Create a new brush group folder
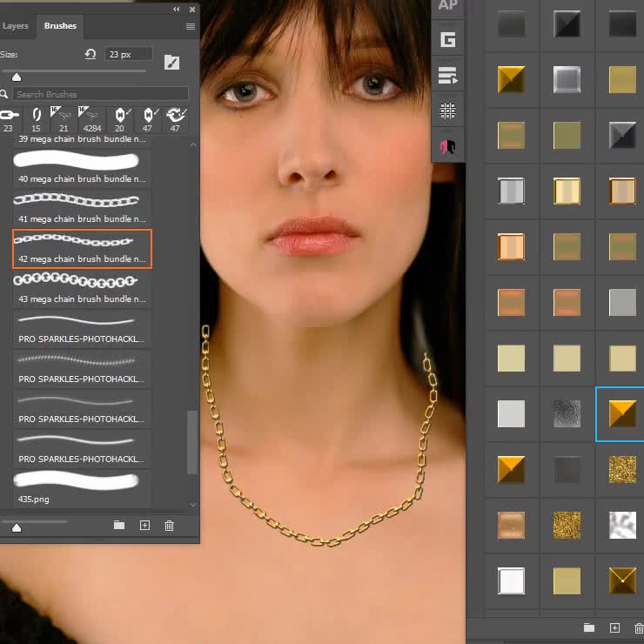The width and height of the screenshot is (644, 644). [119, 525]
